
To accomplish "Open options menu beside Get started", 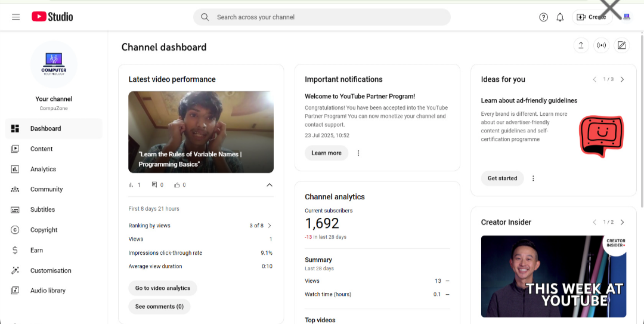I will pyautogui.click(x=533, y=178).
